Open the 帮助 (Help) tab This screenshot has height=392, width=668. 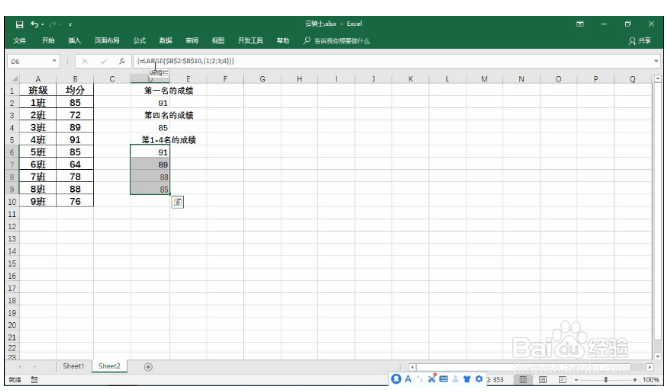pos(283,40)
